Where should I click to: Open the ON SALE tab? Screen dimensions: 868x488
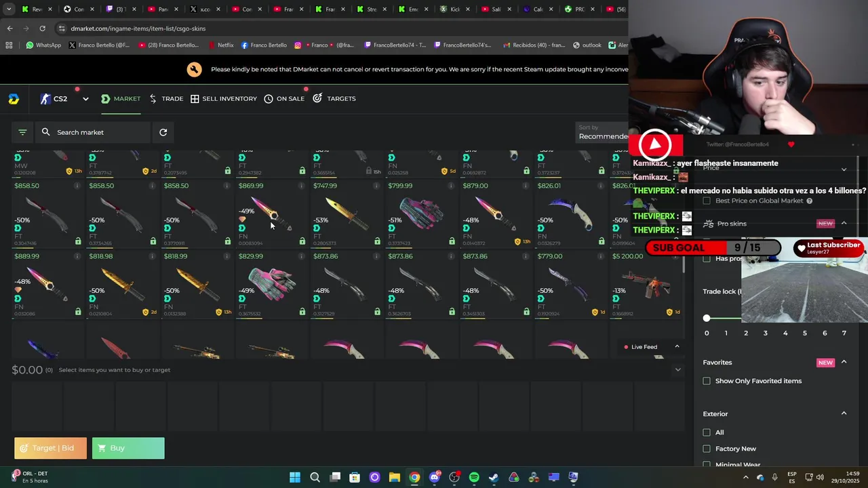coord(284,99)
